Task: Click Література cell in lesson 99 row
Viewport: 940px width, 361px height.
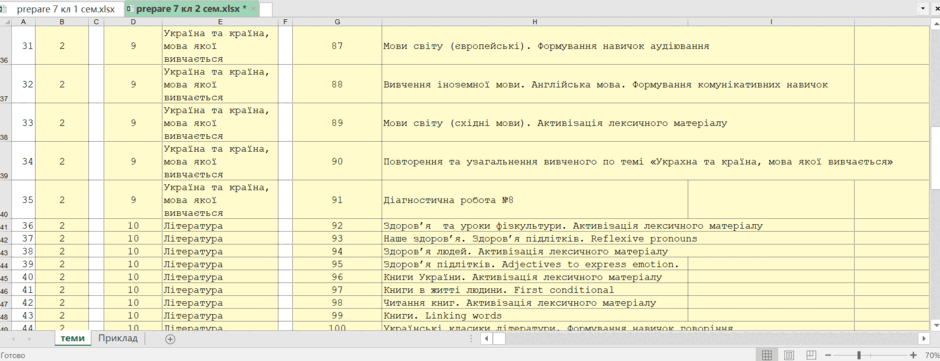Action: tap(220, 315)
